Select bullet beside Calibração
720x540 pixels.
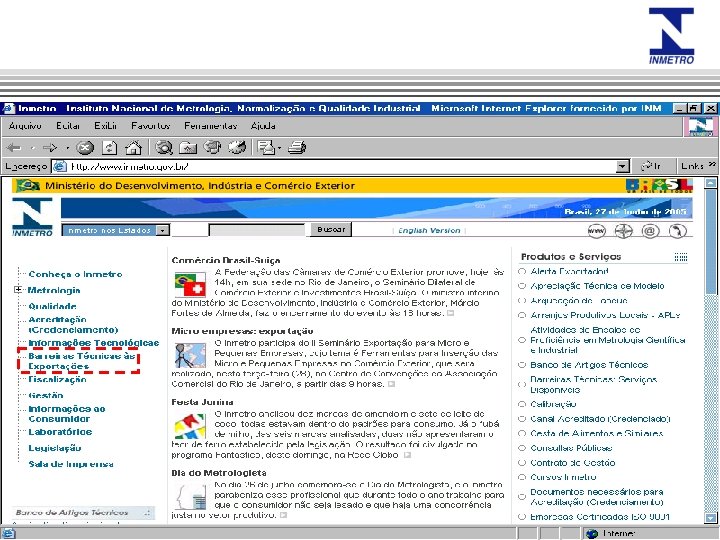point(522,404)
